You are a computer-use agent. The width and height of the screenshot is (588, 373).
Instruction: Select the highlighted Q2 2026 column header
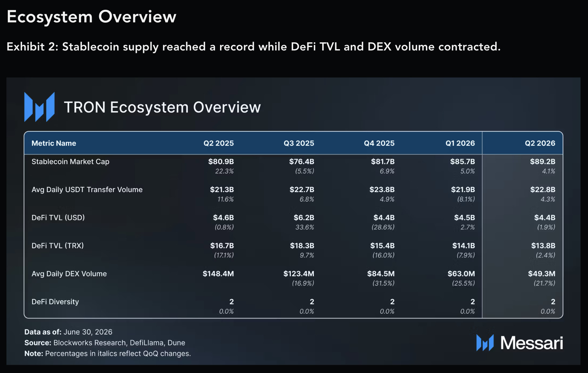point(540,143)
